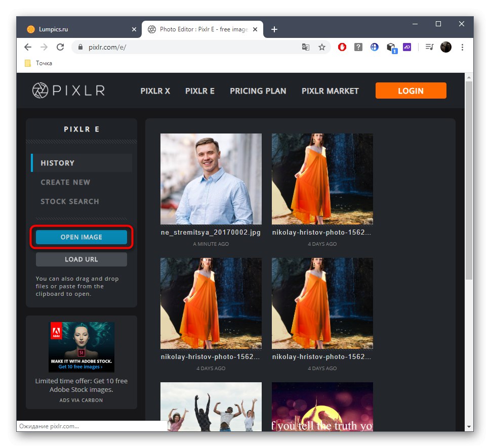The width and height of the screenshot is (490, 448).
Task: Open the media control playlist icon
Action: (x=430, y=47)
